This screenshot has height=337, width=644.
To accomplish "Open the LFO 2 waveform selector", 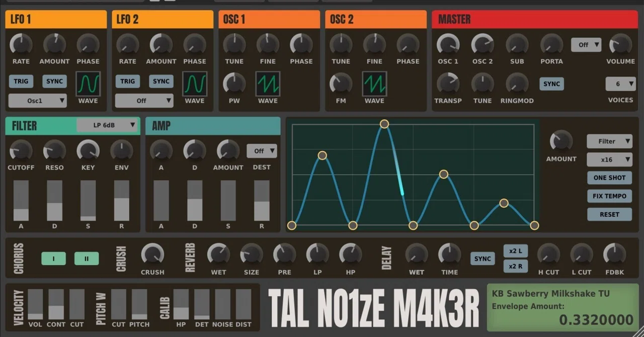I will click(195, 83).
